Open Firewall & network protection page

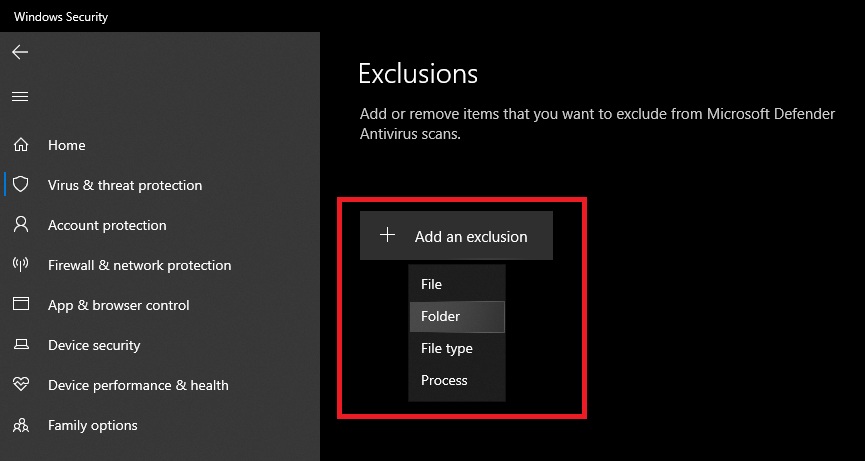(x=139, y=265)
